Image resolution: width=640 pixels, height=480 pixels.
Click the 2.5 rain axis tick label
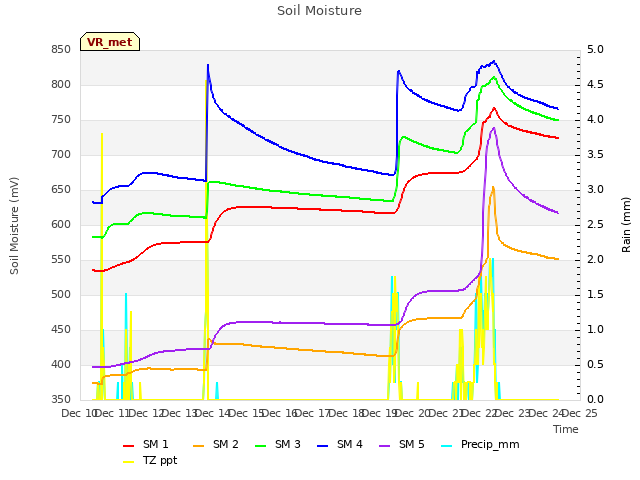[595, 225]
